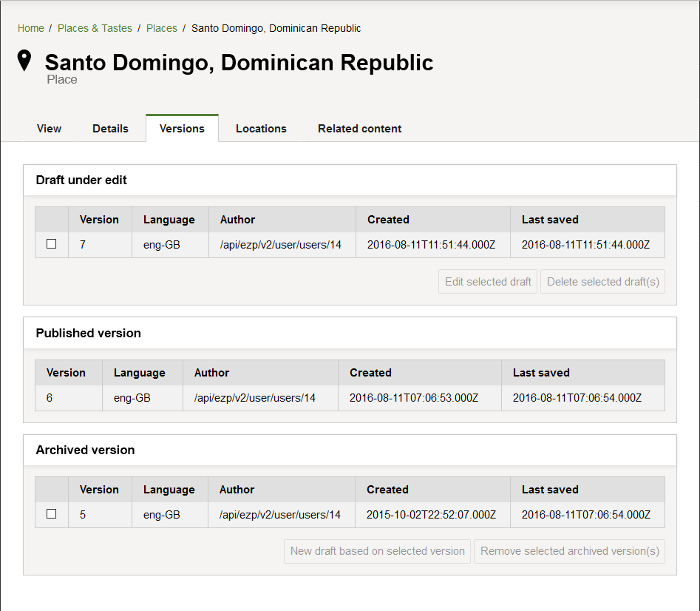Click last saved value in archived version 5 row
This screenshot has height=611, width=700.
coord(586,515)
